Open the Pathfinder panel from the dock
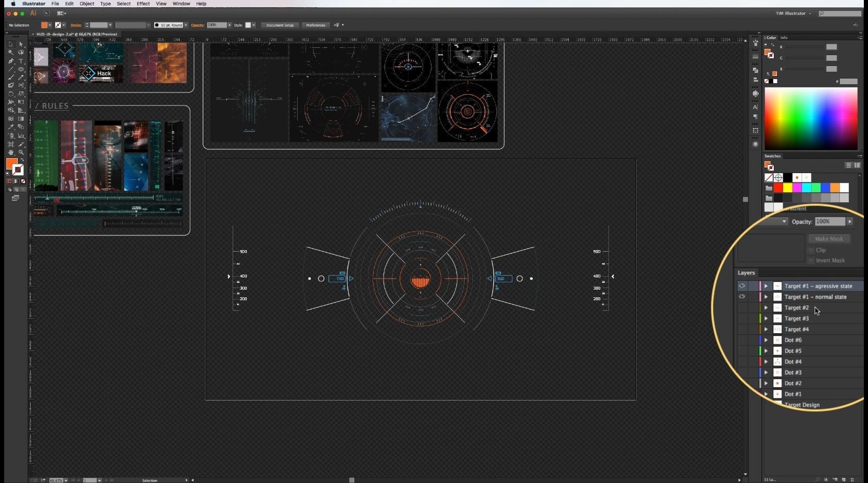The height and width of the screenshot is (483, 868). coord(755,70)
